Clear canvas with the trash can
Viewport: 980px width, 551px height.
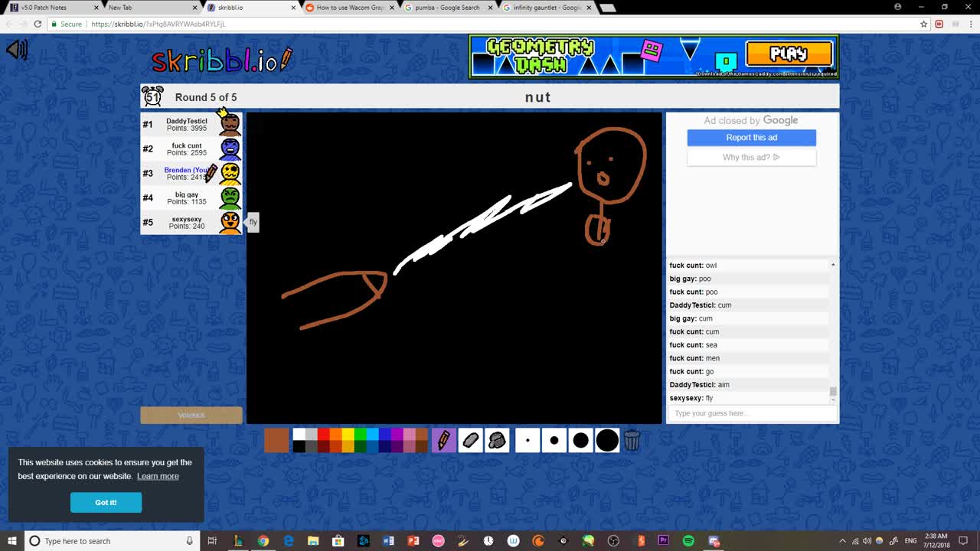[632, 440]
